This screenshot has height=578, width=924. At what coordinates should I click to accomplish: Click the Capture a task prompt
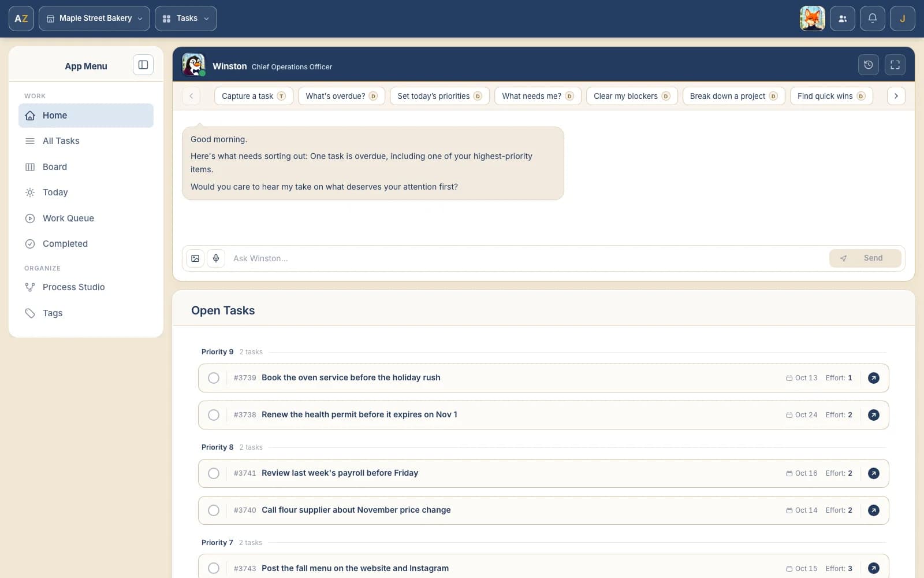pyautogui.click(x=254, y=96)
